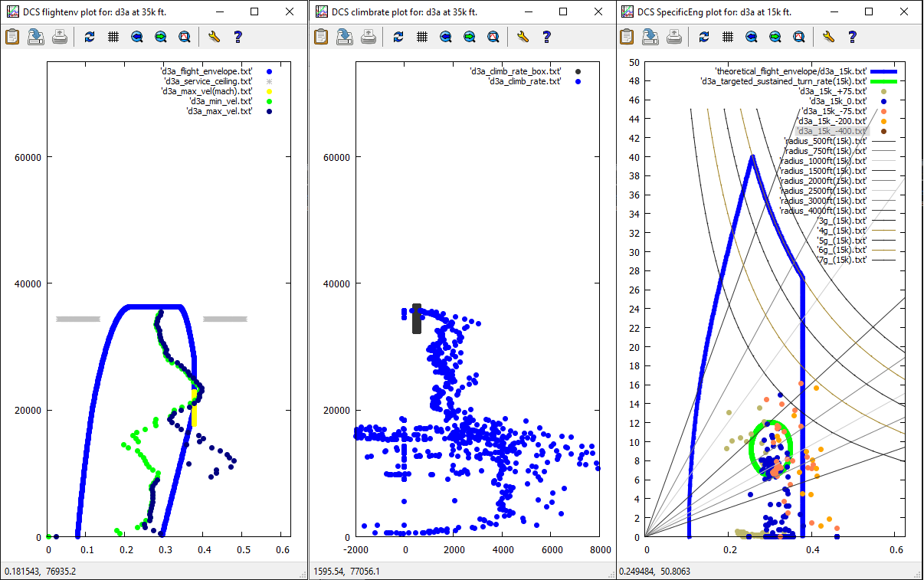Toggle grid in the climbrate window

click(x=421, y=37)
